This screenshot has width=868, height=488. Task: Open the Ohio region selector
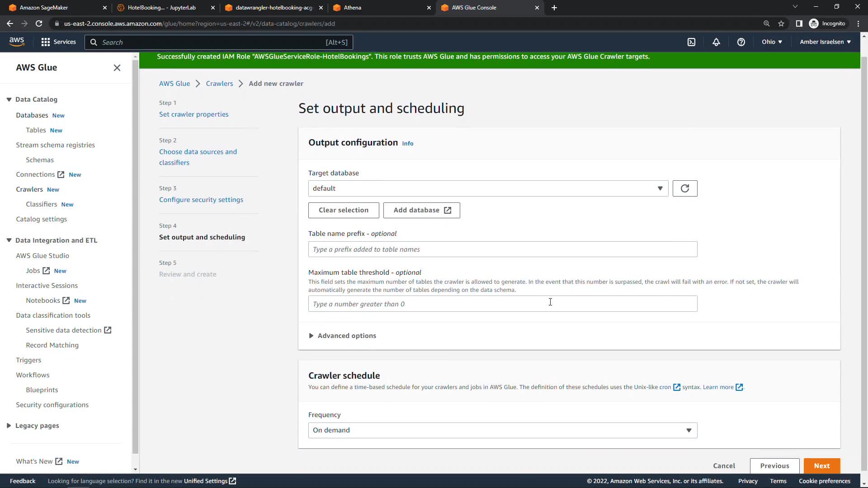point(771,42)
